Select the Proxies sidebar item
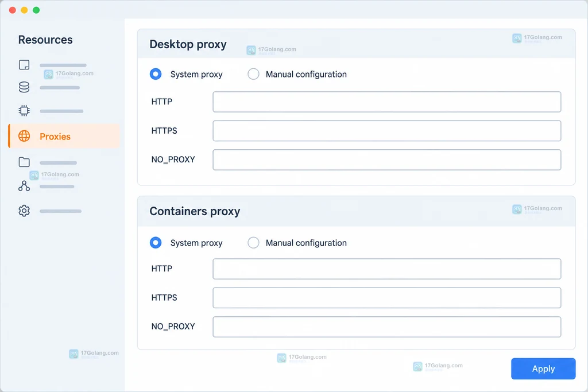Screen dimensions: 588x392 pyautogui.click(x=64, y=136)
